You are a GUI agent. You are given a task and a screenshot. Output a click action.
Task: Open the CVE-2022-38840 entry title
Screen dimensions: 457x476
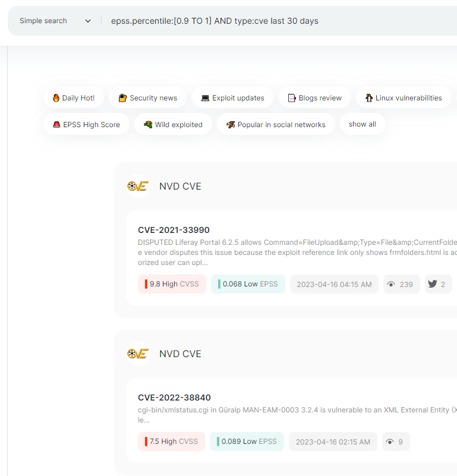(x=174, y=398)
